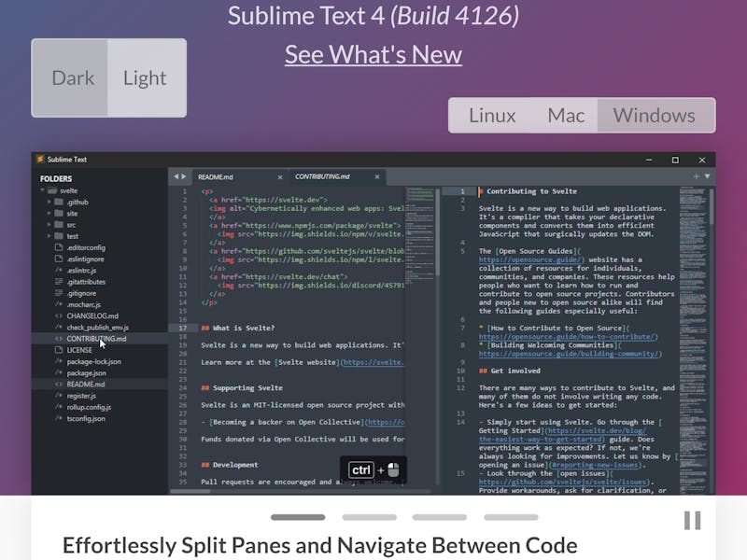Screen dimensions: 747x560
Task: Click the LICENSE file icon
Action: [x=58, y=350]
